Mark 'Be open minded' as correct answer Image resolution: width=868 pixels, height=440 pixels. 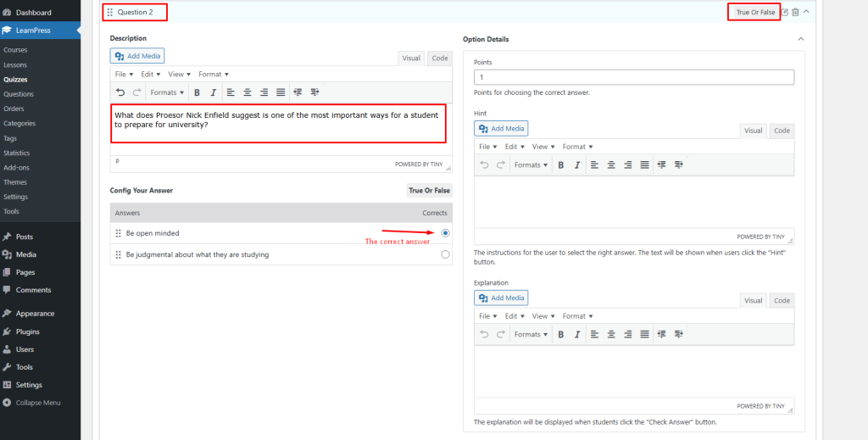pos(445,233)
